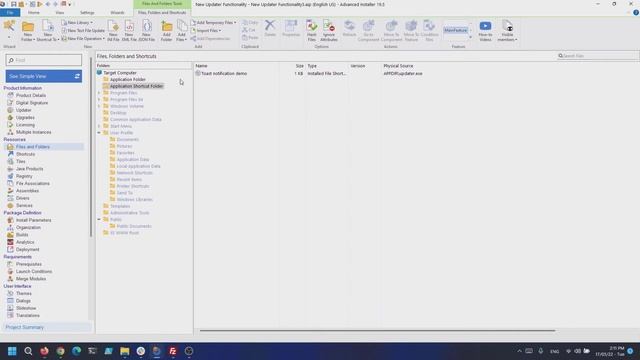Open FileZilla from the taskbar
This screenshot has width=640, height=360.
pos(173,351)
